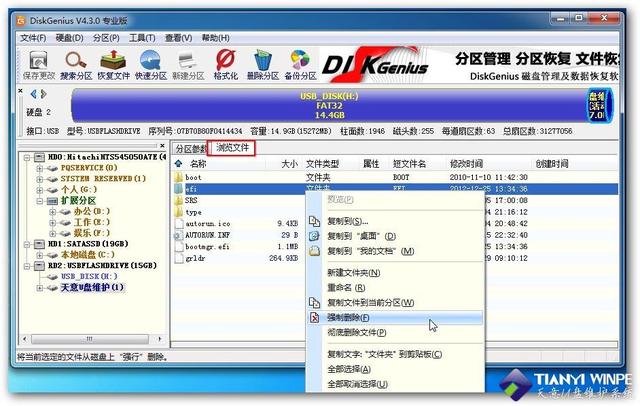The image size is (640, 406).
Task: Open the 帮助(H) menu
Action: [x=216, y=38]
